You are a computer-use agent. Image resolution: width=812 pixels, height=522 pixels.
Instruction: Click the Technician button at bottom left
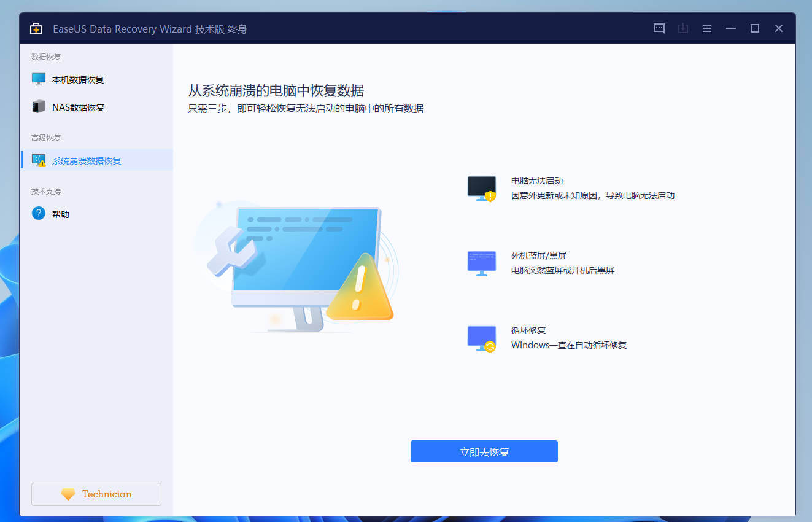pyautogui.click(x=96, y=494)
